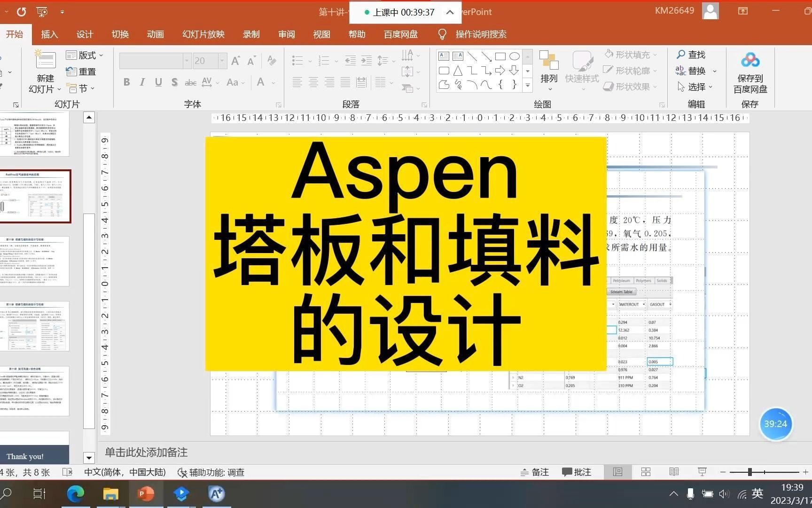The image size is (812, 508).
Task: Click the increase indent icon
Action: (366, 60)
